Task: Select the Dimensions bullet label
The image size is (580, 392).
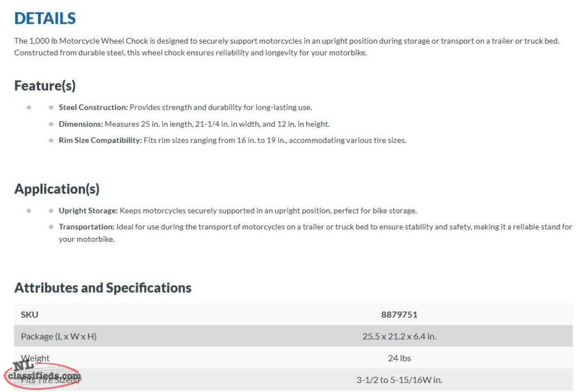Action: click(80, 124)
